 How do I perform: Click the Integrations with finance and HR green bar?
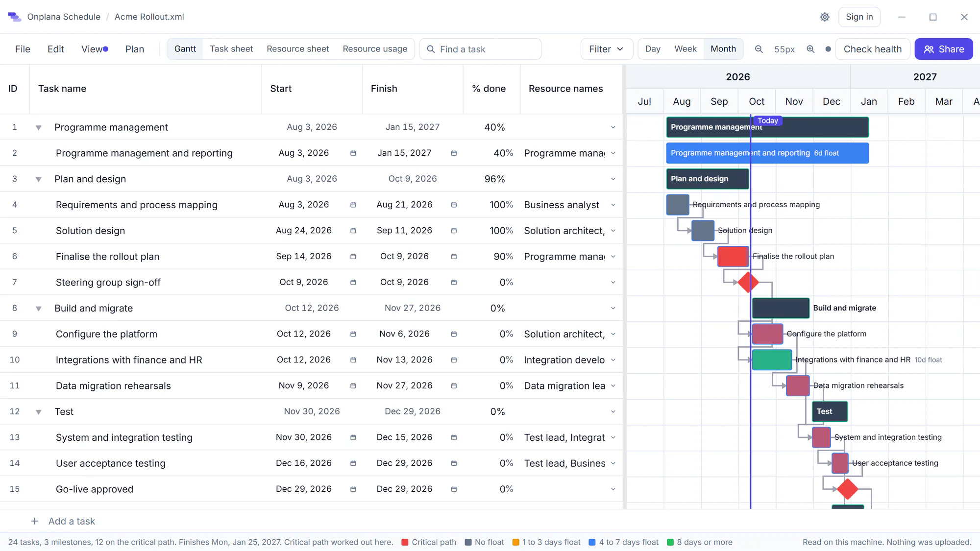tap(772, 359)
